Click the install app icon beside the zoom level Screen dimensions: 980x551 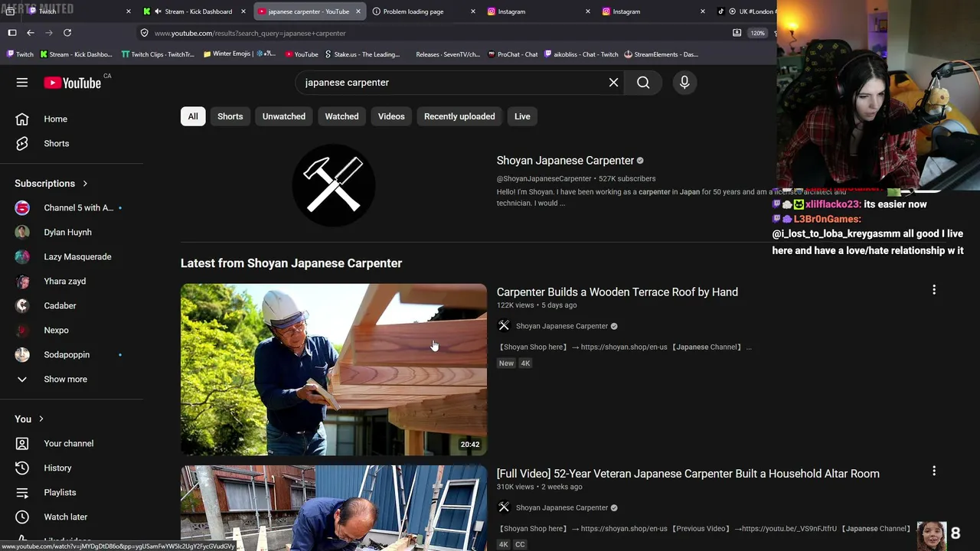737,33
